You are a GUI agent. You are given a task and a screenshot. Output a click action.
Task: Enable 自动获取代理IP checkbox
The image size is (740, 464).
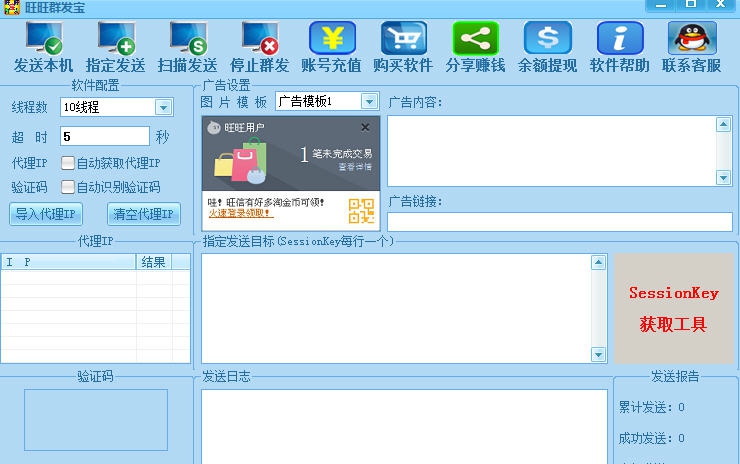pyautogui.click(x=67, y=163)
